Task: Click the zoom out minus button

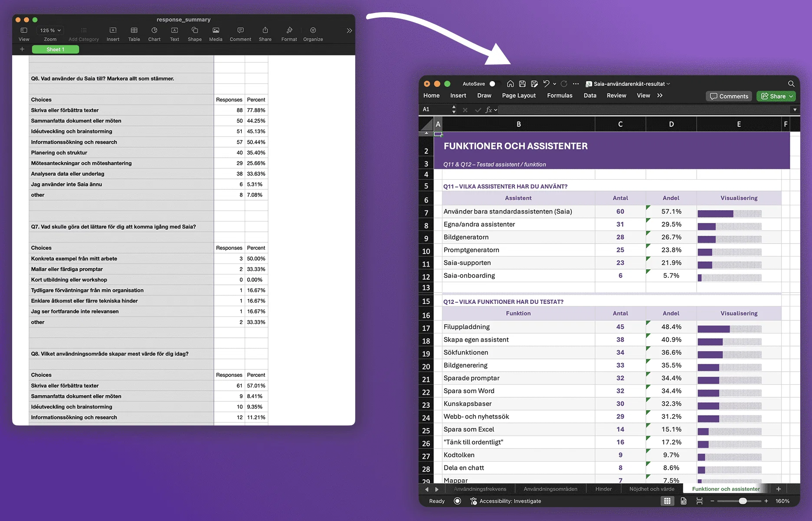Action: point(712,501)
